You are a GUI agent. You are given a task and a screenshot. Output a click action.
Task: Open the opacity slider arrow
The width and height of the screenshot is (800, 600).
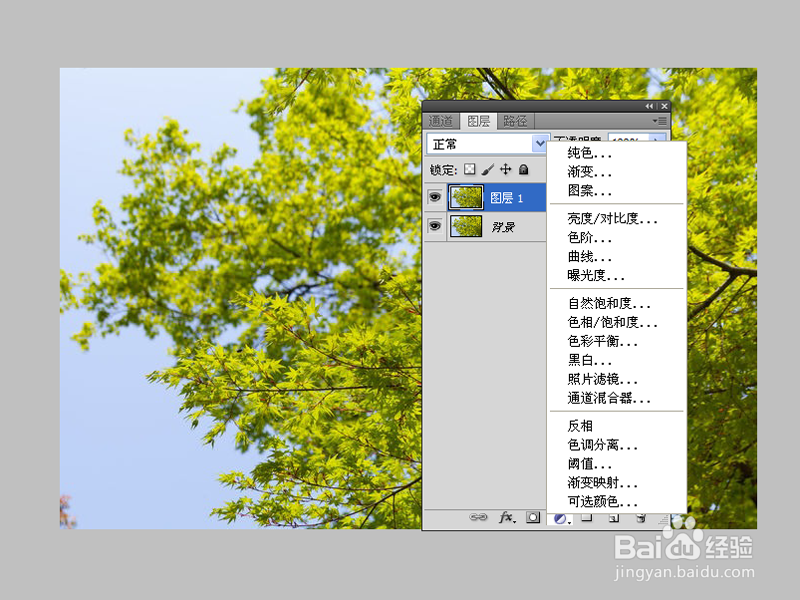click(x=657, y=138)
